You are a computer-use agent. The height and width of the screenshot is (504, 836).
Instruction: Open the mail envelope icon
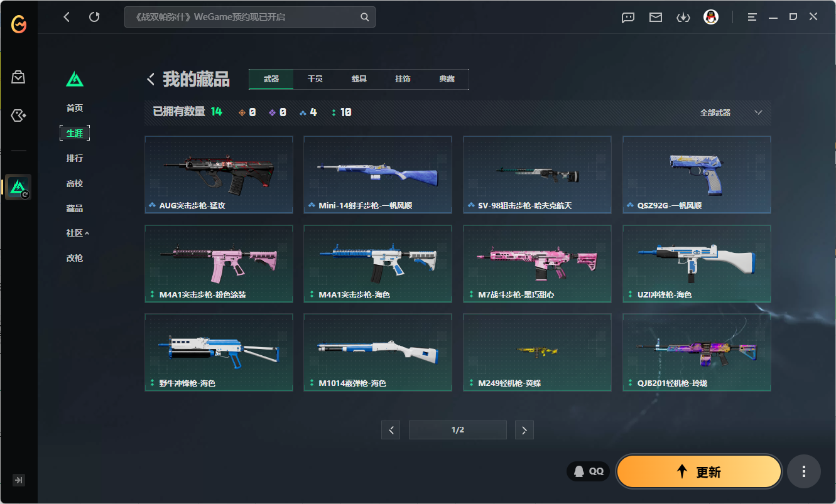point(656,18)
